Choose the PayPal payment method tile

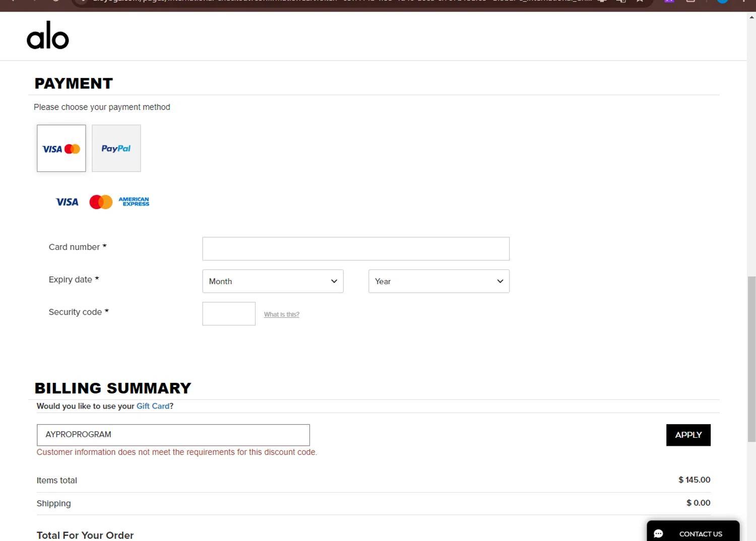tap(116, 148)
